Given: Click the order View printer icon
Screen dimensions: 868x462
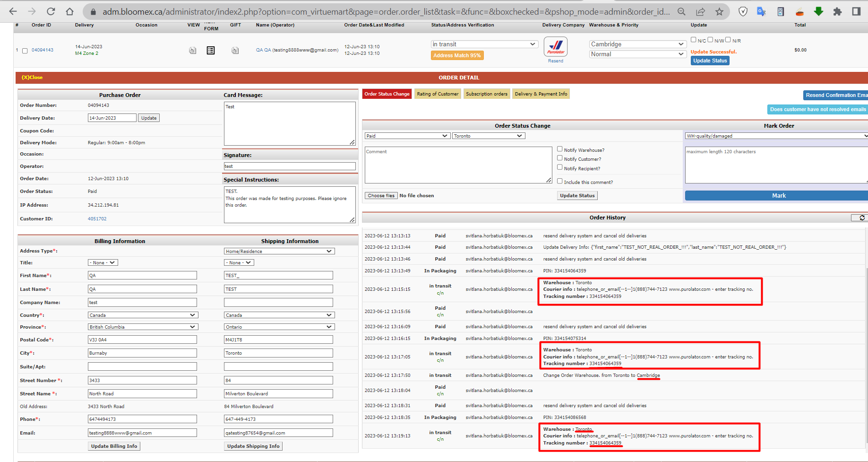Looking at the screenshot, I should (192, 50).
